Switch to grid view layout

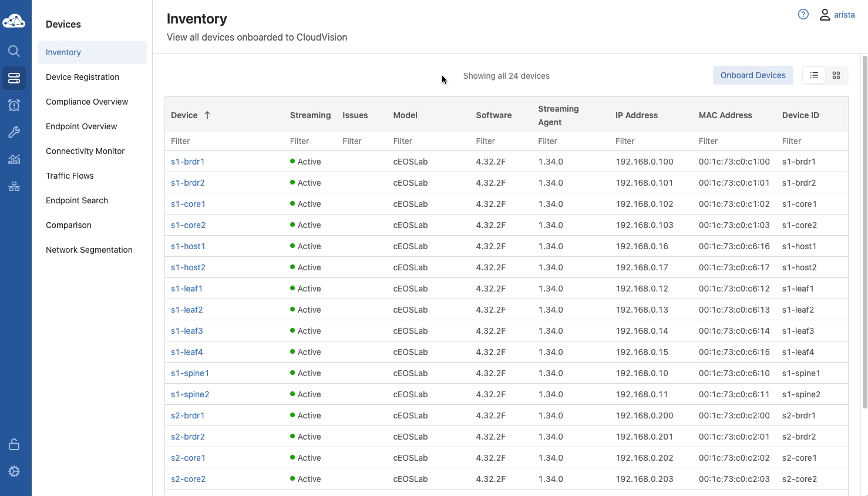[x=836, y=75]
